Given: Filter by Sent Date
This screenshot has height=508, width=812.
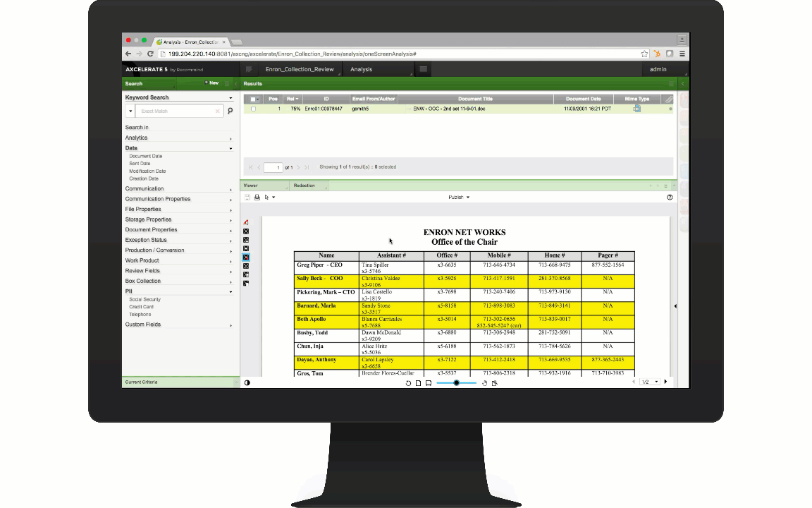Looking at the screenshot, I should 140,164.
